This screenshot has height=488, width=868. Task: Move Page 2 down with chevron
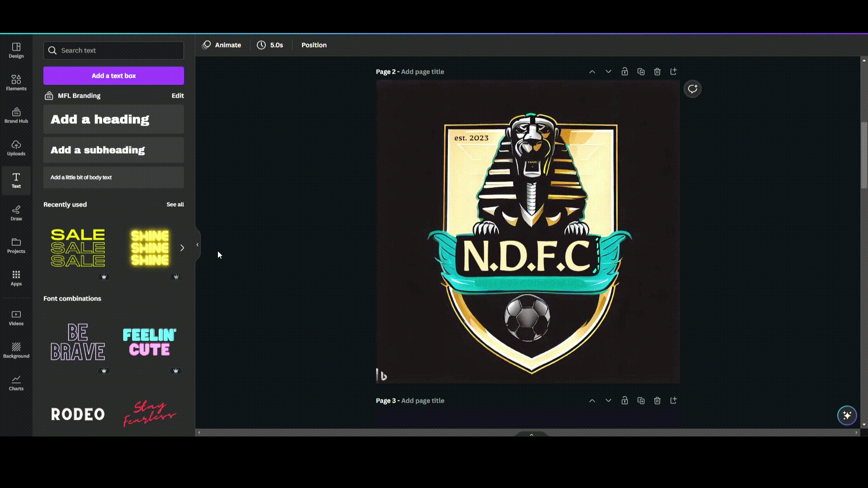pyautogui.click(x=609, y=72)
